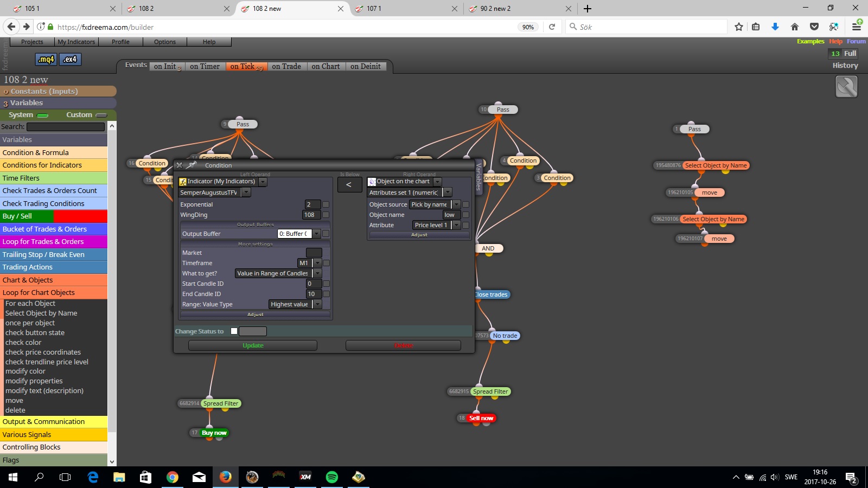Tick the checkbox next to WingDing

pyautogui.click(x=326, y=215)
